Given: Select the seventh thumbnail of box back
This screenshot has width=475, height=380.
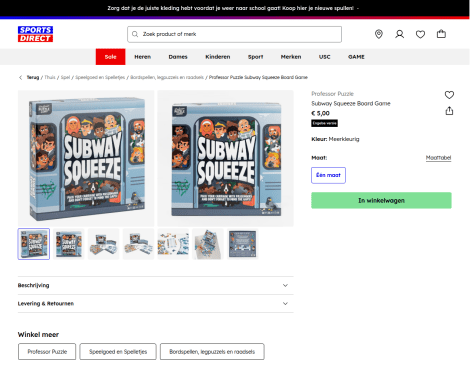Looking at the screenshot, I should [243, 244].
